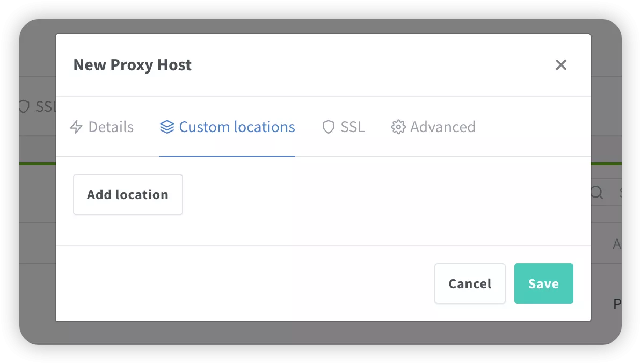This screenshot has width=641, height=364.
Task: Click the lightning bolt icon beside Details
Action: click(76, 127)
